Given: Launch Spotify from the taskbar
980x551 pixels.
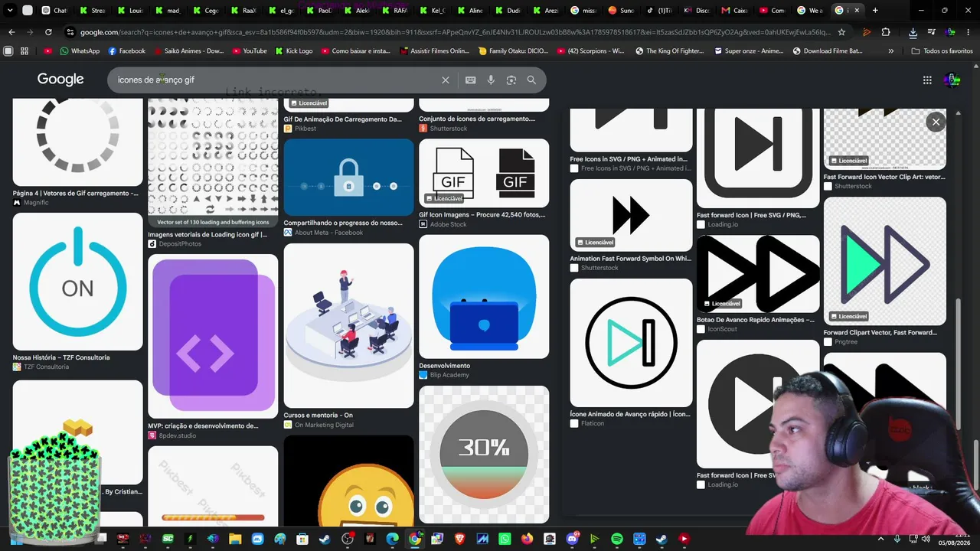Looking at the screenshot, I should tap(617, 539).
